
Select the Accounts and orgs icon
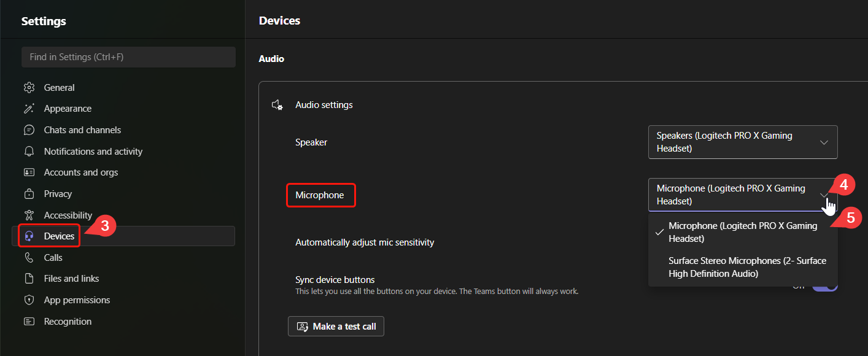point(29,172)
